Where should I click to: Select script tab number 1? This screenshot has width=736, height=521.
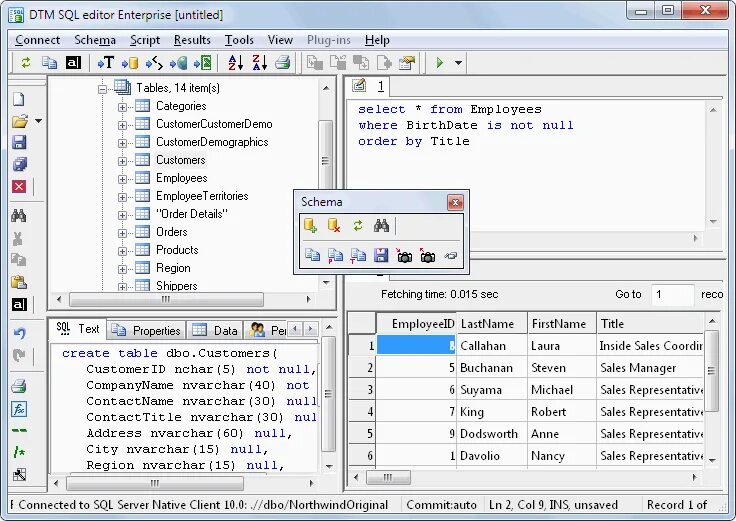[x=370, y=86]
